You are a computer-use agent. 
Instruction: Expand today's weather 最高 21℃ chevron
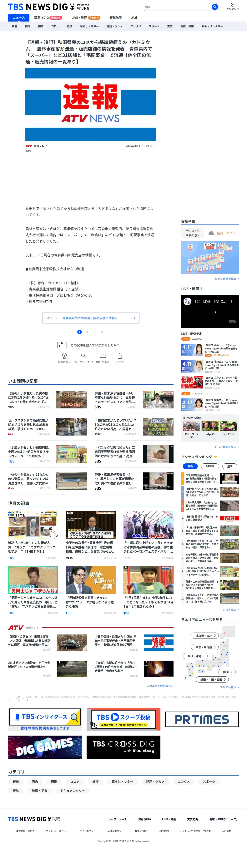coord(235,233)
